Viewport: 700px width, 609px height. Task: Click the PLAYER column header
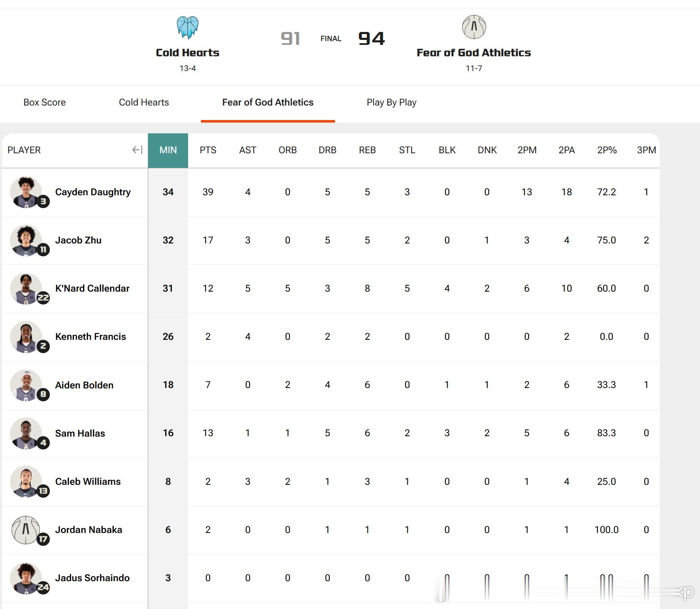coord(24,150)
